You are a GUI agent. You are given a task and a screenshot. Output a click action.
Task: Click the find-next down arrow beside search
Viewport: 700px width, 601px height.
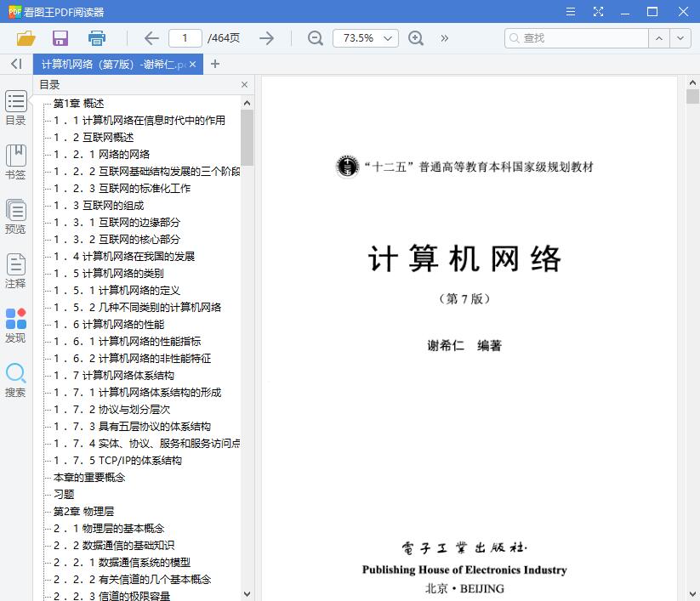pyautogui.click(x=678, y=37)
